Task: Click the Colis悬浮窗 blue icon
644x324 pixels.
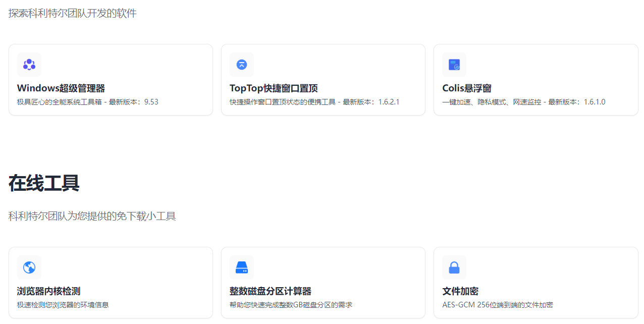Action: tap(454, 65)
